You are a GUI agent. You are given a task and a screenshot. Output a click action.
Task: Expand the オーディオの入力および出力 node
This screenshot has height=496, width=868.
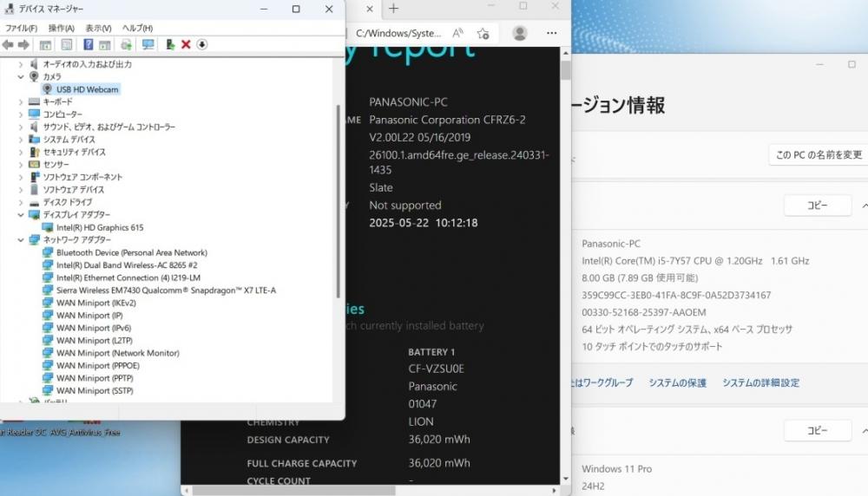[21, 64]
